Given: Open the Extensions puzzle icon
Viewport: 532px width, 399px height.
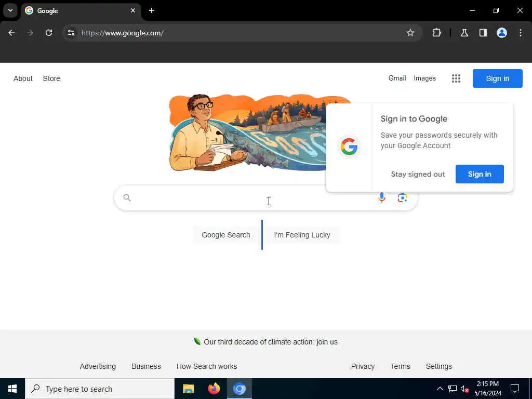Looking at the screenshot, I should (436, 33).
